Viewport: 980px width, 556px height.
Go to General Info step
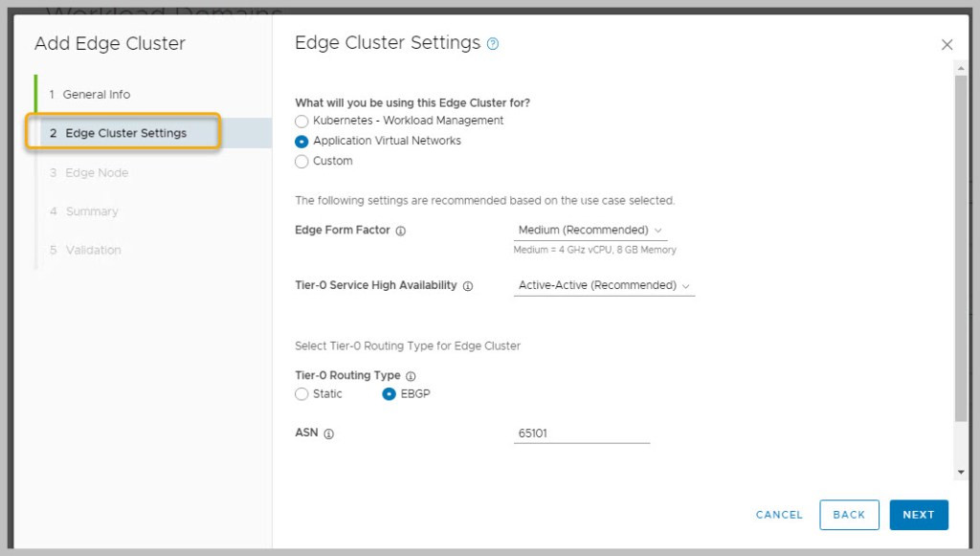click(x=96, y=95)
